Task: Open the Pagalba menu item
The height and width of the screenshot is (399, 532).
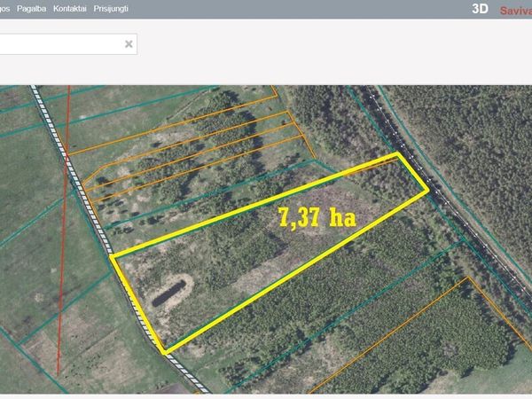Action: click(x=31, y=10)
